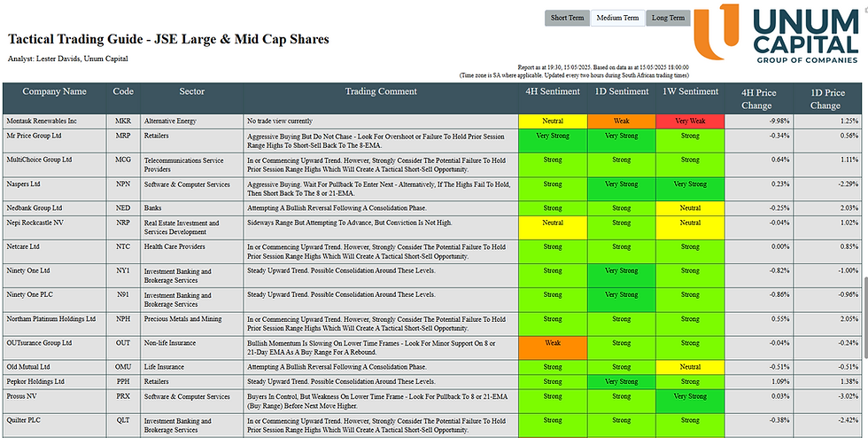Click Nepi Rockcastle's Sideways Range trading comment
The height and width of the screenshot is (438, 868).
coord(349,223)
